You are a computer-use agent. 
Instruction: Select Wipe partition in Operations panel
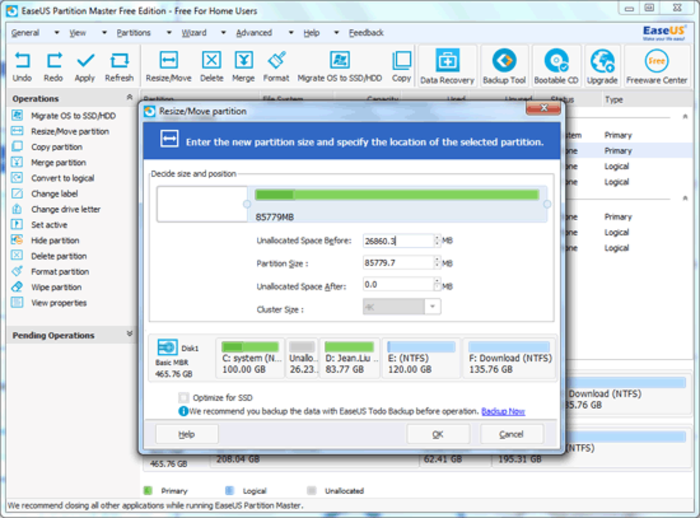tap(56, 287)
